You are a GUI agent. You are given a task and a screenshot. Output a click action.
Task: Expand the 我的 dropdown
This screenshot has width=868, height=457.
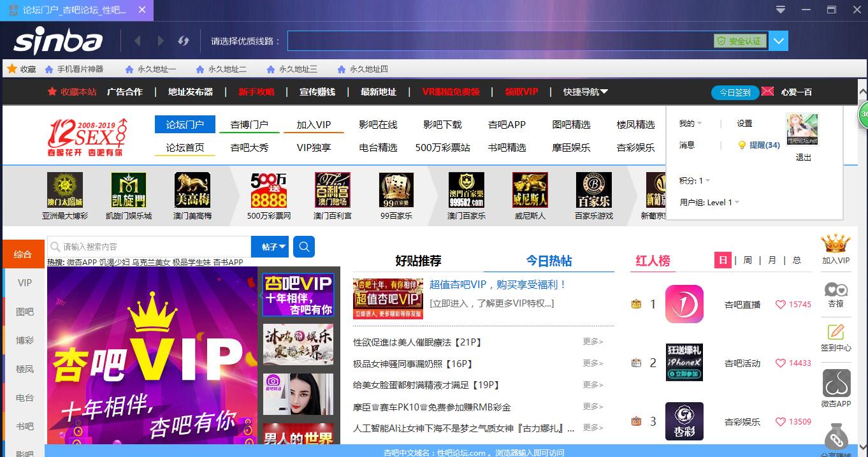(690, 123)
